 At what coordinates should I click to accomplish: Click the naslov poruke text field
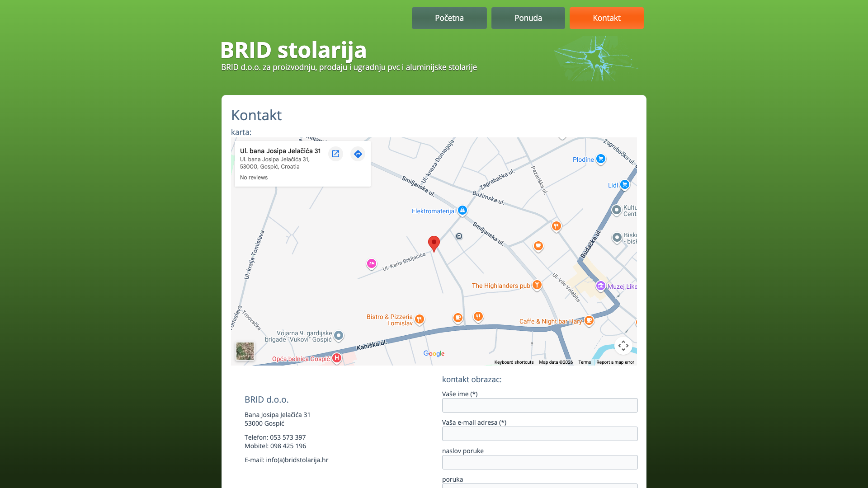coord(540,462)
